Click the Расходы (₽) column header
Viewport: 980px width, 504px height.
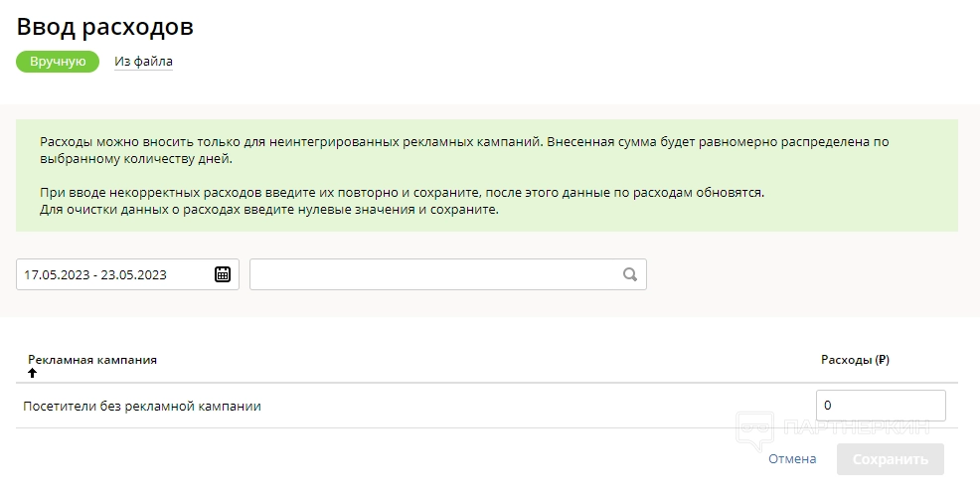click(x=855, y=360)
